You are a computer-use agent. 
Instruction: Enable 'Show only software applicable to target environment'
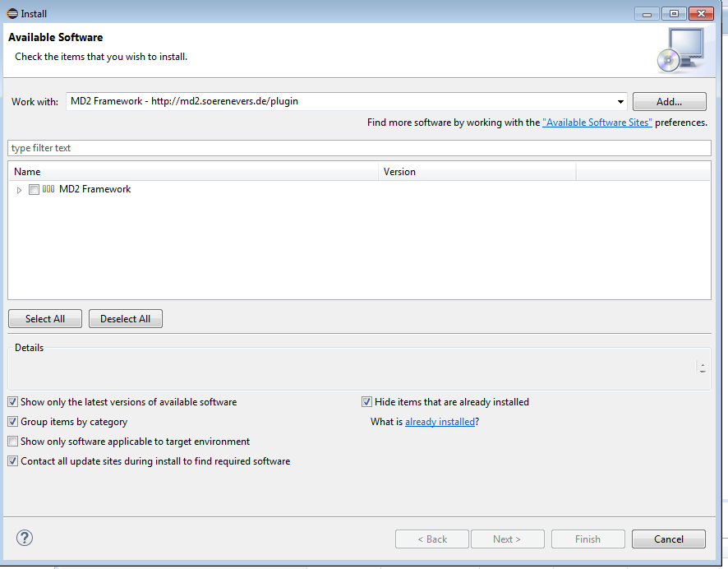coord(12,441)
